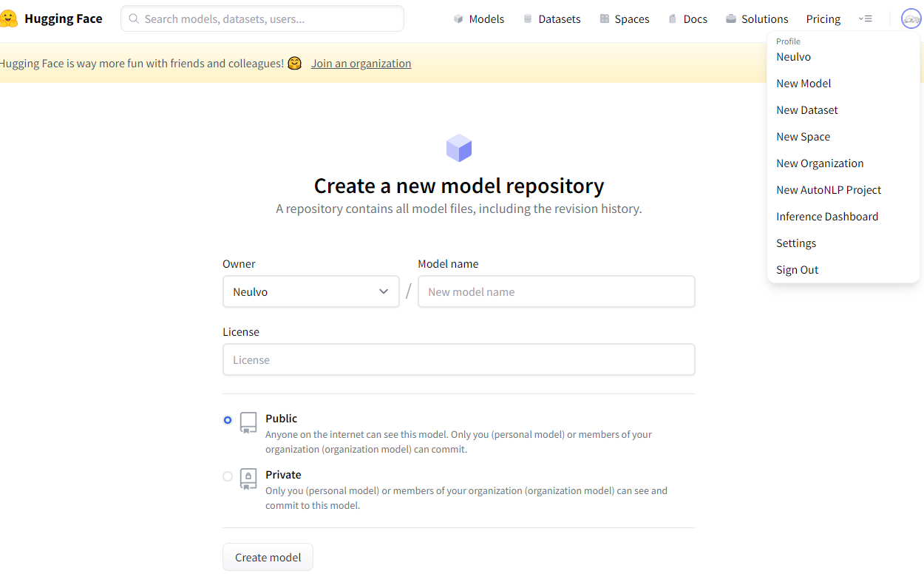The width and height of the screenshot is (924, 588).
Task: Click the Create model button
Action: (x=268, y=557)
